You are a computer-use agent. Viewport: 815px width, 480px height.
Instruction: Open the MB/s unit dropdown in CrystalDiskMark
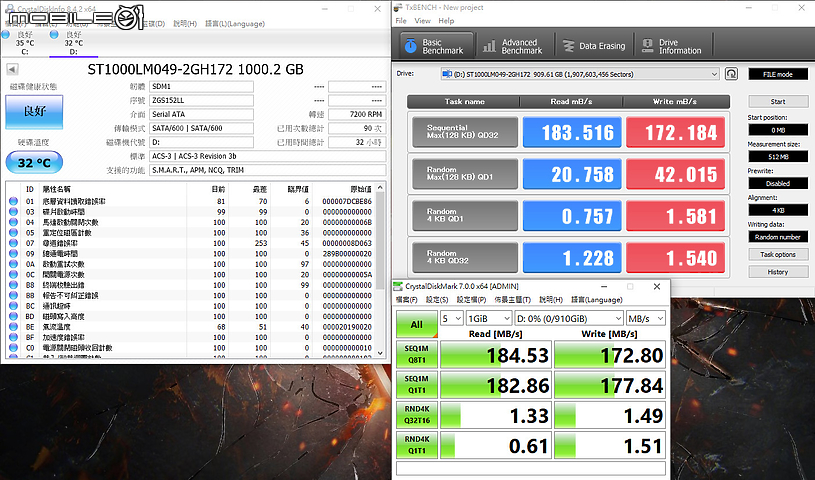coord(646,318)
